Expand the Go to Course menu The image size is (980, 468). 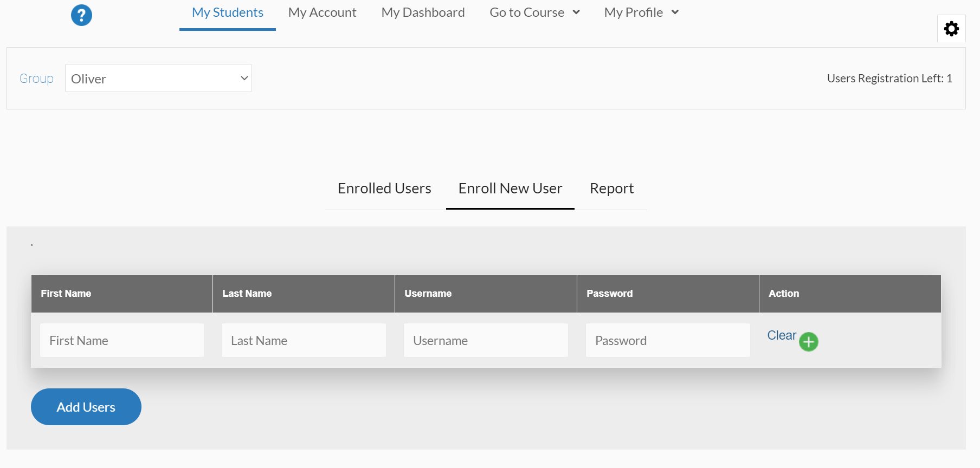click(534, 12)
